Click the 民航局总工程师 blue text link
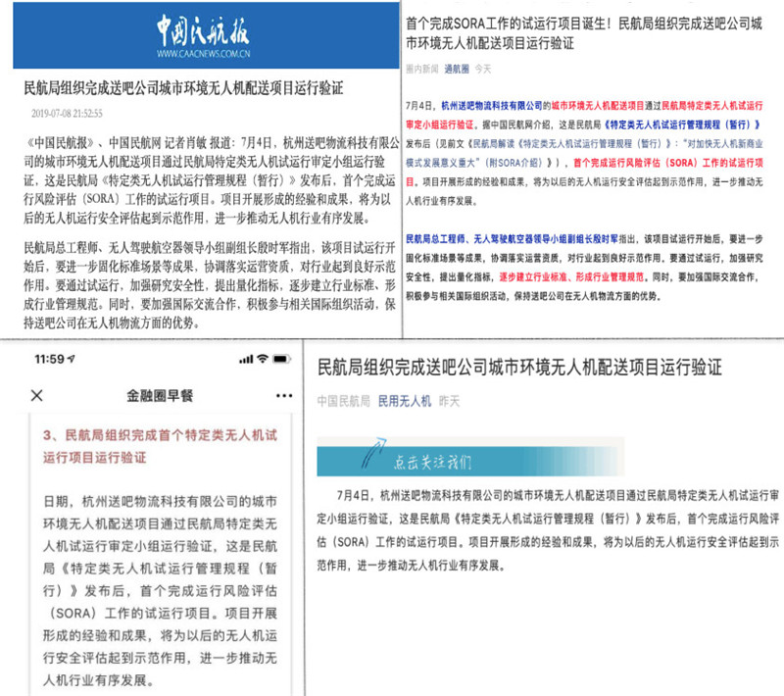This screenshot has height=696, width=784. click(x=439, y=237)
